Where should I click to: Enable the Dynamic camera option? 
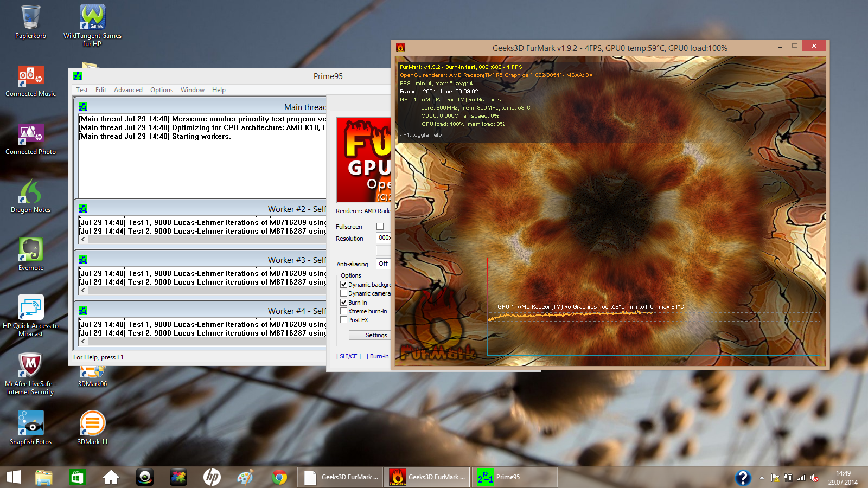point(343,293)
